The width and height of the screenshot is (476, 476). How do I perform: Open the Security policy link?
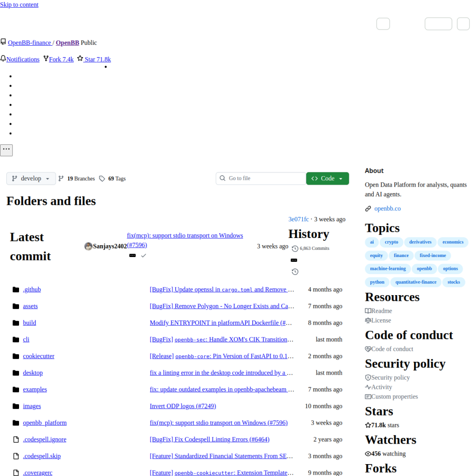click(387, 377)
